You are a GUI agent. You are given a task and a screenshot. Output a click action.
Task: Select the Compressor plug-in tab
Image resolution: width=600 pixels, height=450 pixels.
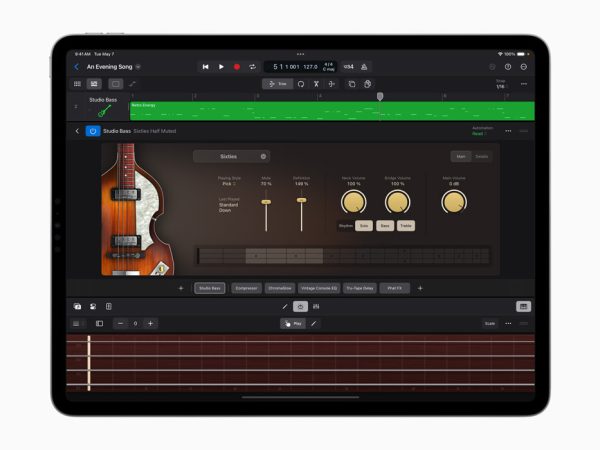tap(245, 288)
